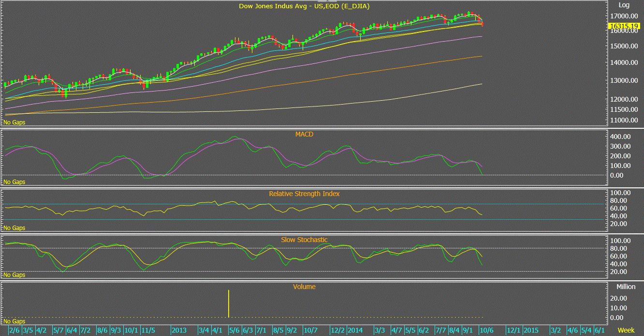This screenshot has height=336, width=644.
Task: Click the 10/7 date label
Action: point(310,331)
